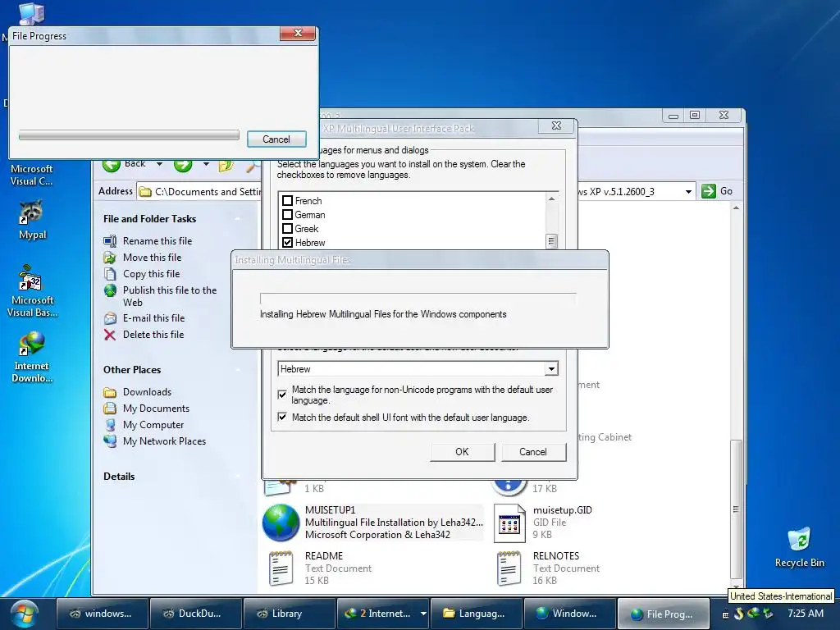Open the My Computer icon in Other Places
Screen dimensions: 840x630
click(x=110, y=426)
